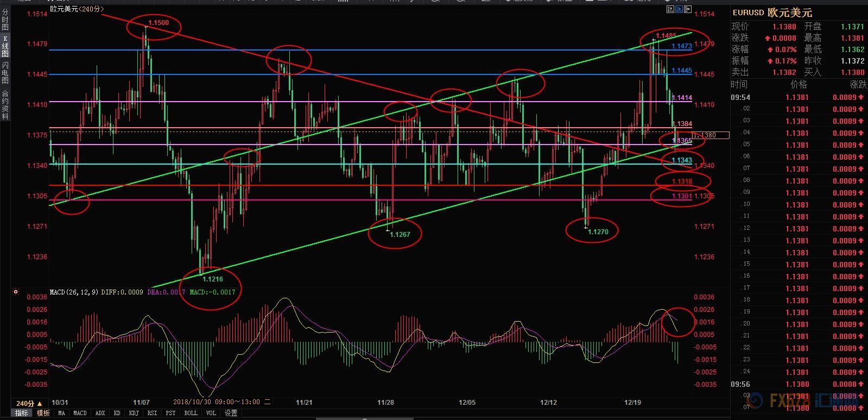Screen dimensions: 868x420
Task: Click the EURUSD 欧元美元 quote panel title
Action: [772, 12]
